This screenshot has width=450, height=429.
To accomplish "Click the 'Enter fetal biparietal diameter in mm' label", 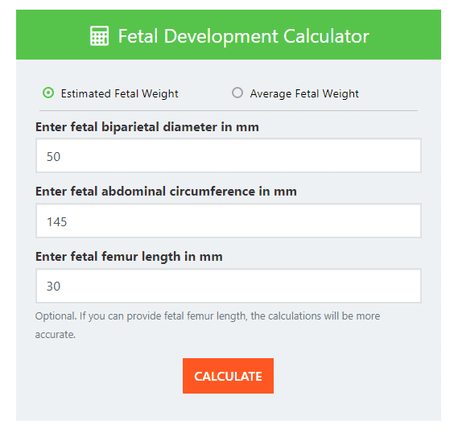I will tap(147, 127).
